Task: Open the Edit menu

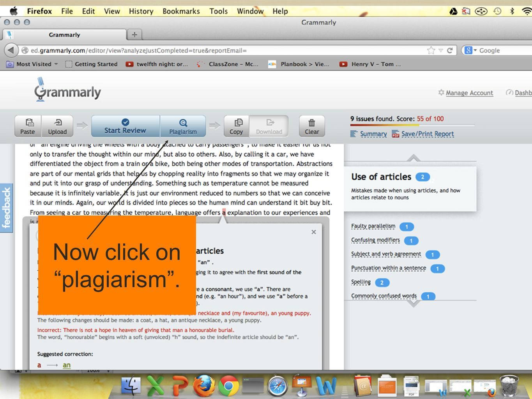Action: point(88,11)
